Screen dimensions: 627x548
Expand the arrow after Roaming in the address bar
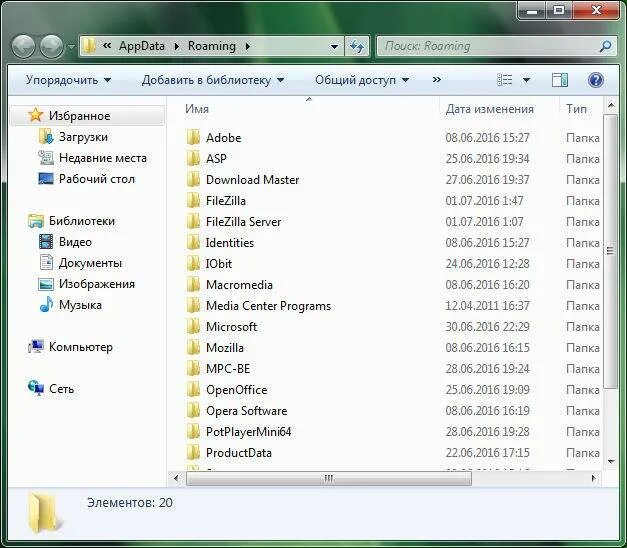point(248,46)
